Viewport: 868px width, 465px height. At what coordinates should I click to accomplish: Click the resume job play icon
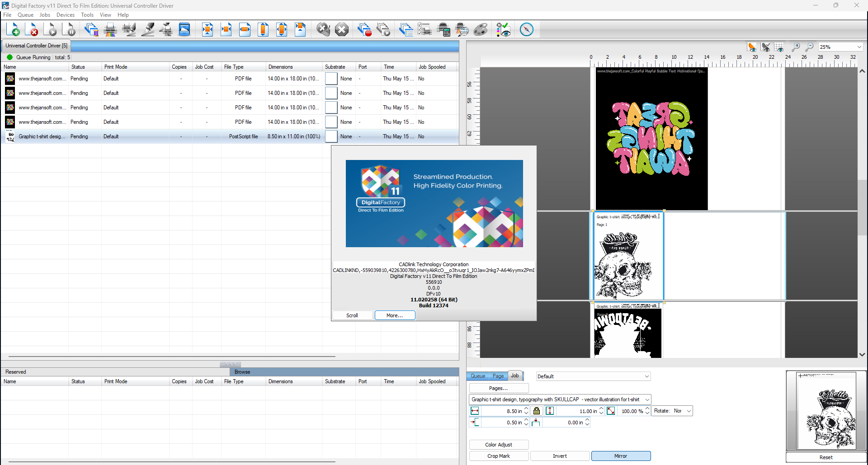(51, 29)
